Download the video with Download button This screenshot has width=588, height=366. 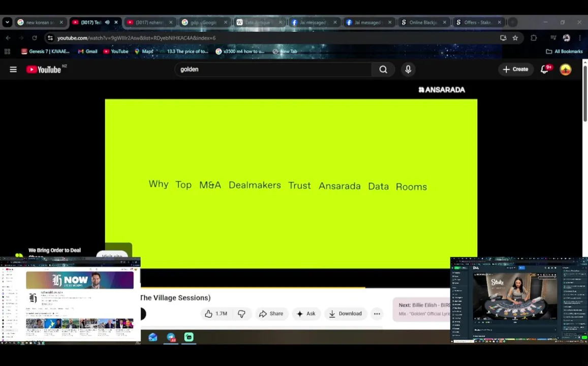pos(345,314)
